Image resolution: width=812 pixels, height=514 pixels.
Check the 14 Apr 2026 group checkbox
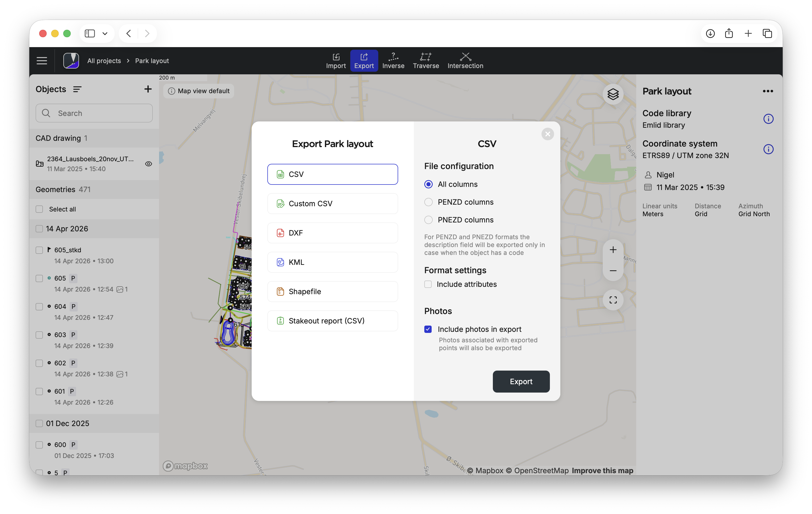coord(40,229)
